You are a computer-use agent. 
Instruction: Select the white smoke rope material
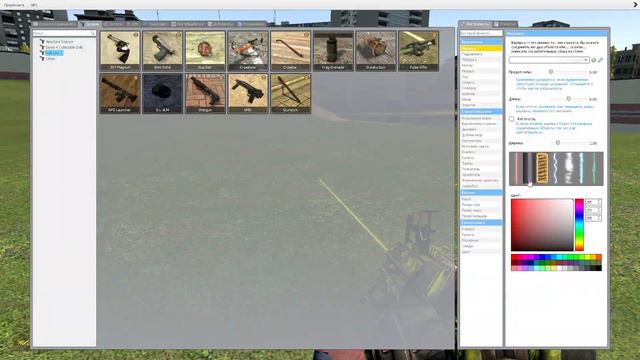568,168
